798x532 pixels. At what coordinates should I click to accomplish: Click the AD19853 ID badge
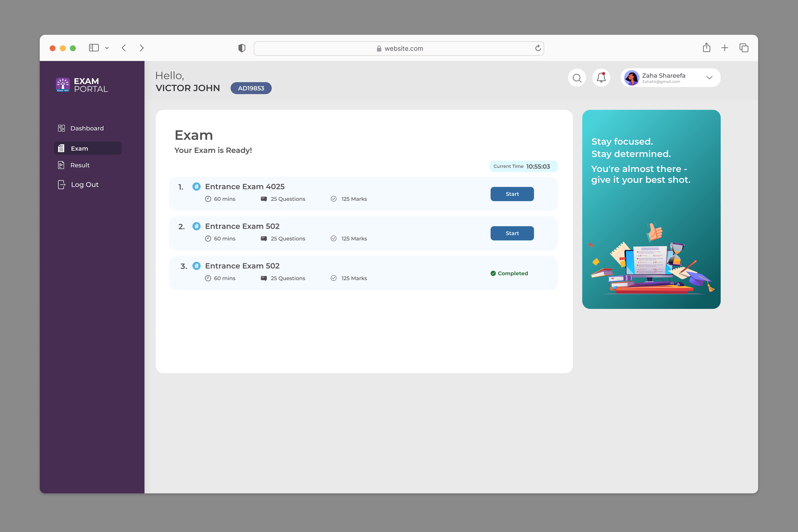tap(251, 88)
